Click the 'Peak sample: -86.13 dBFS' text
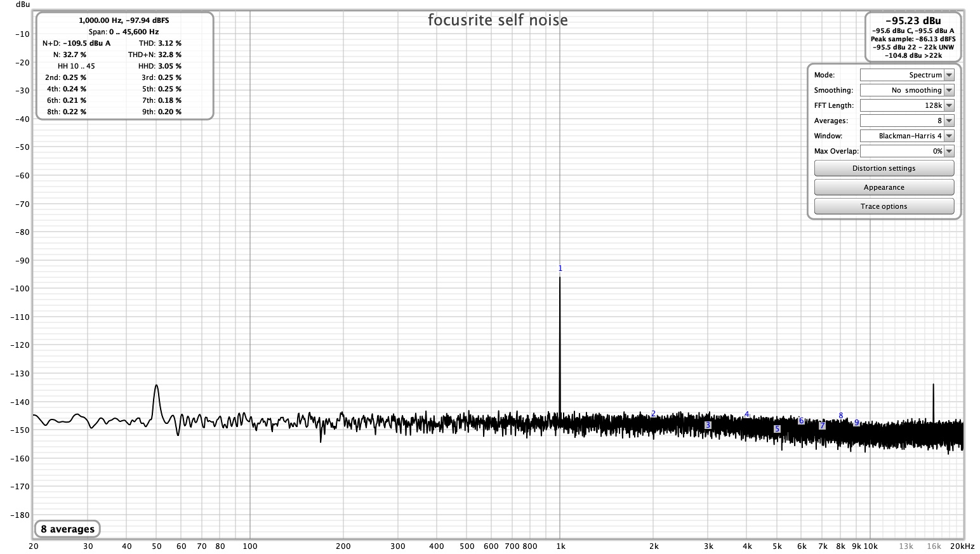Viewport: 980px width, 554px height. (913, 39)
